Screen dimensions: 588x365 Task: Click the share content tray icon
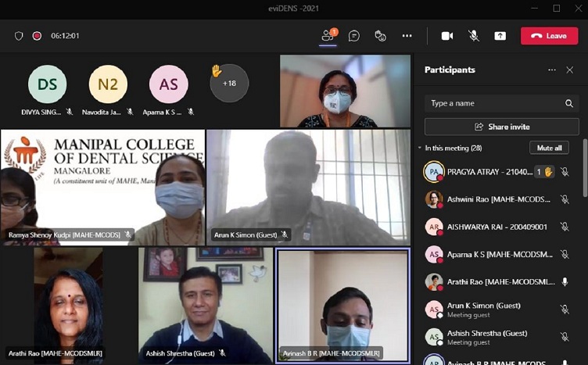(500, 36)
